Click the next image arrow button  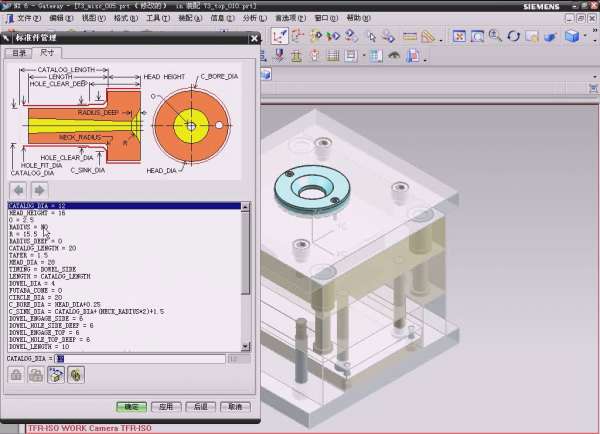point(39,190)
